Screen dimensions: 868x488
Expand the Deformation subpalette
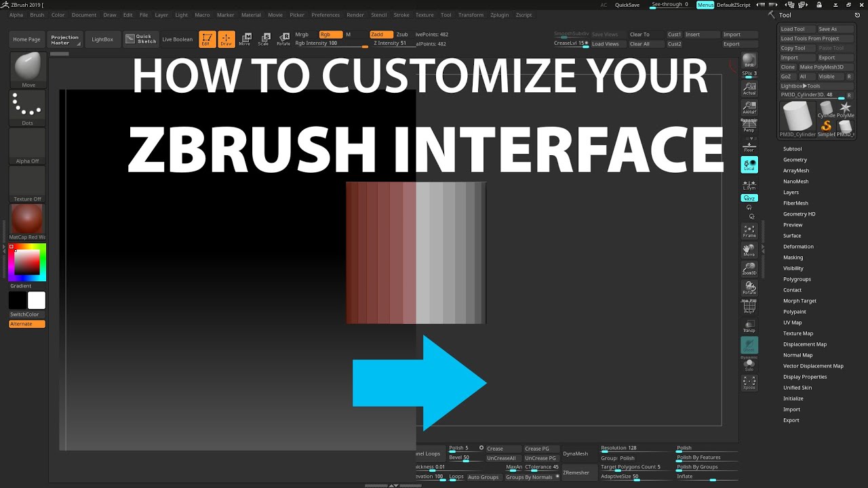coord(798,247)
